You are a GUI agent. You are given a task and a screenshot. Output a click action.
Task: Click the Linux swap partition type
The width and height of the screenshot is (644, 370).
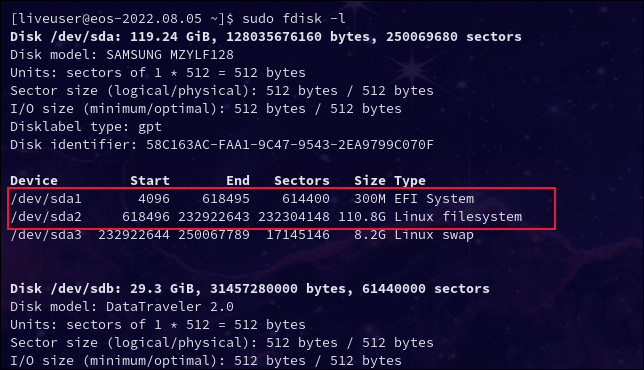pyautogui.click(x=434, y=235)
